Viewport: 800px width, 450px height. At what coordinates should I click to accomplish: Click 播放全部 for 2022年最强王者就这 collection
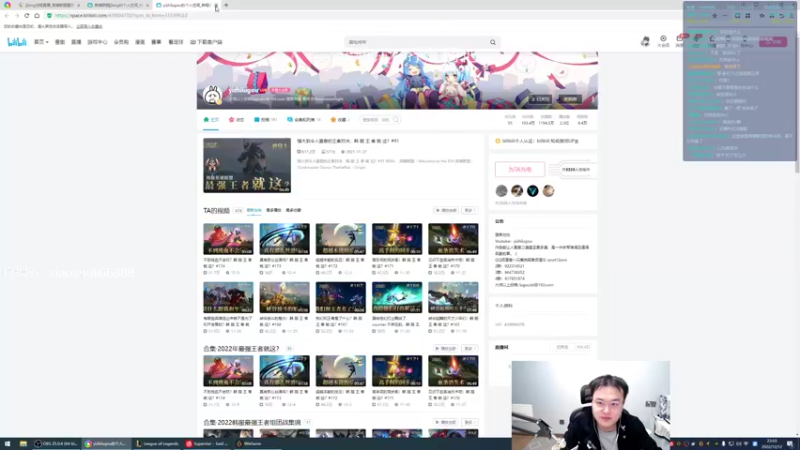point(446,348)
